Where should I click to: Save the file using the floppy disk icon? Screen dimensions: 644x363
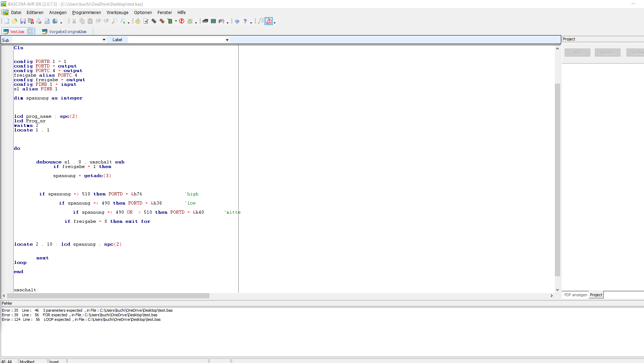pyautogui.click(x=23, y=21)
